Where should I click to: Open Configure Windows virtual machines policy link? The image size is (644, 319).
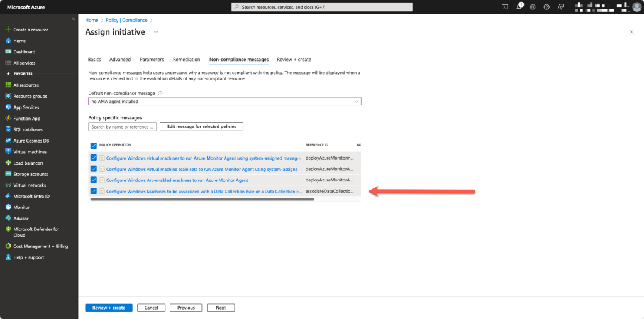coord(203,158)
